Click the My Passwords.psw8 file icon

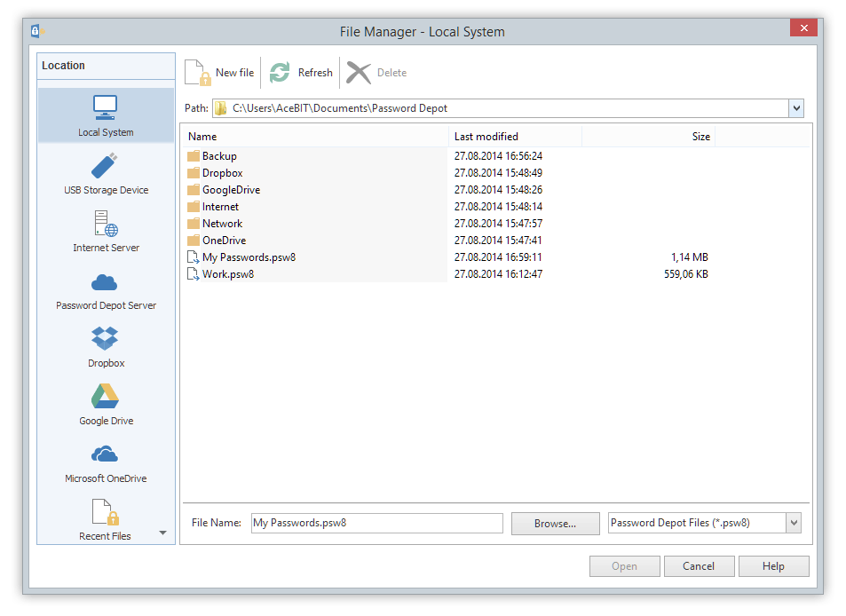tap(194, 257)
